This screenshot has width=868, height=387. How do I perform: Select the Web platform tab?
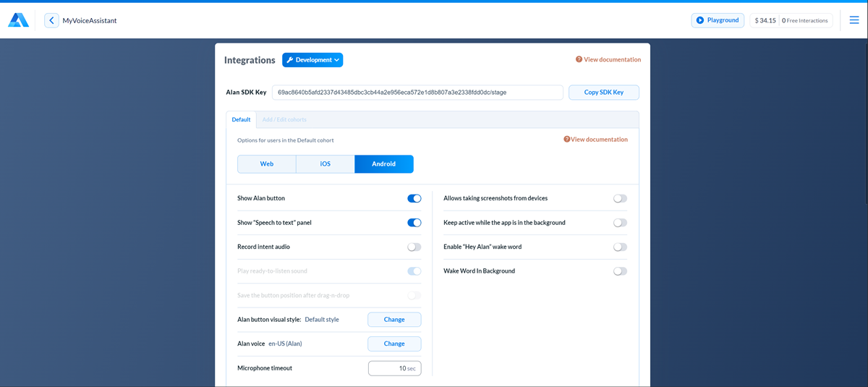click(267, 164)
